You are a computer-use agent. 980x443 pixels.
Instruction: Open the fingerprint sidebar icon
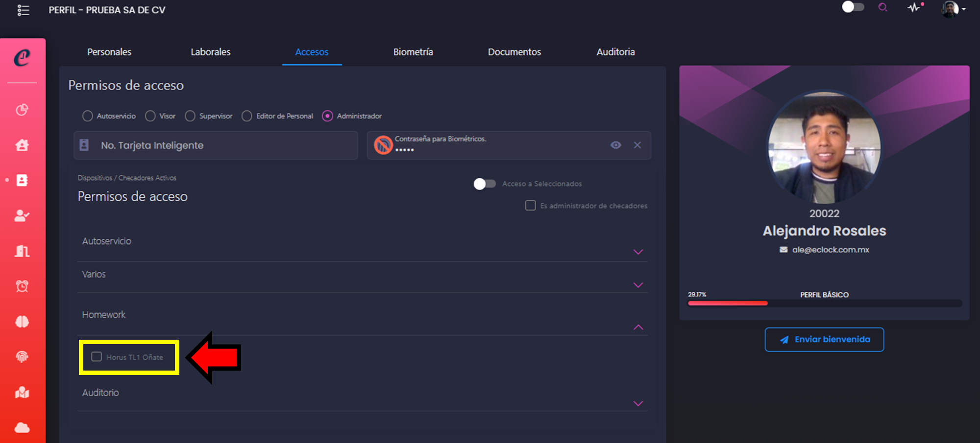(x=22, y=357)
